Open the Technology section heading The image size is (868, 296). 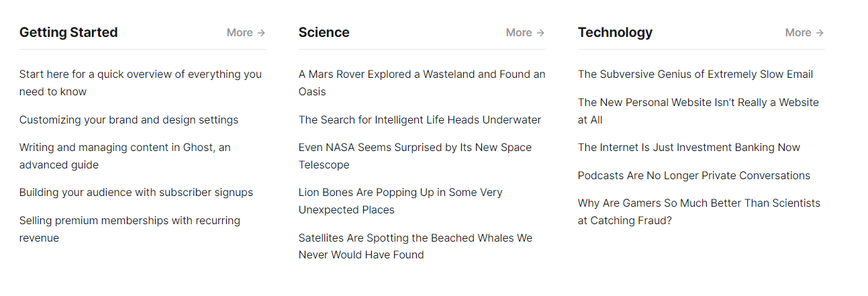click(x=615, y=32)
